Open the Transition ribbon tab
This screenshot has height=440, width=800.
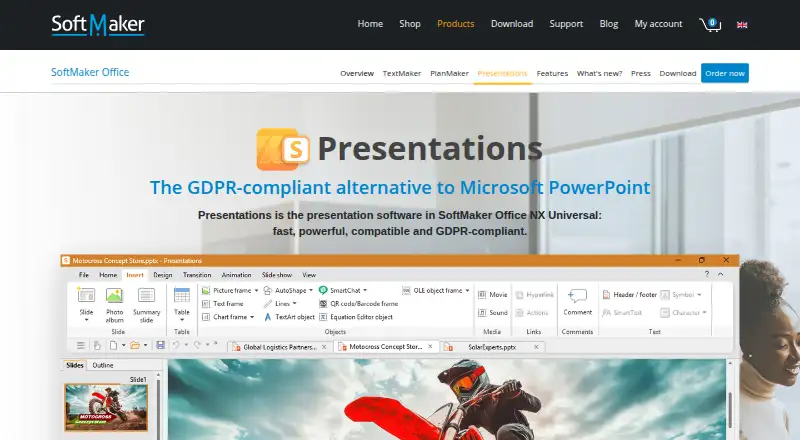pyautogui.click(x=197, y=275)
